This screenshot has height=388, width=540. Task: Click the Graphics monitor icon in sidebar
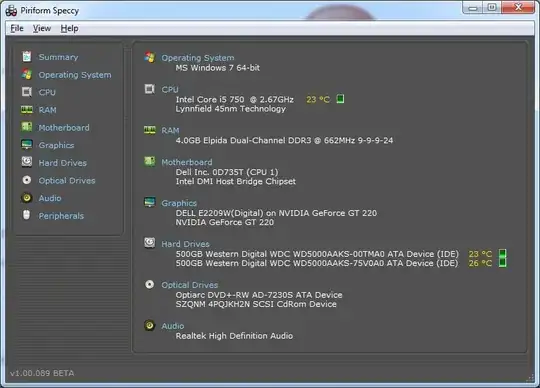click(27, 145)
